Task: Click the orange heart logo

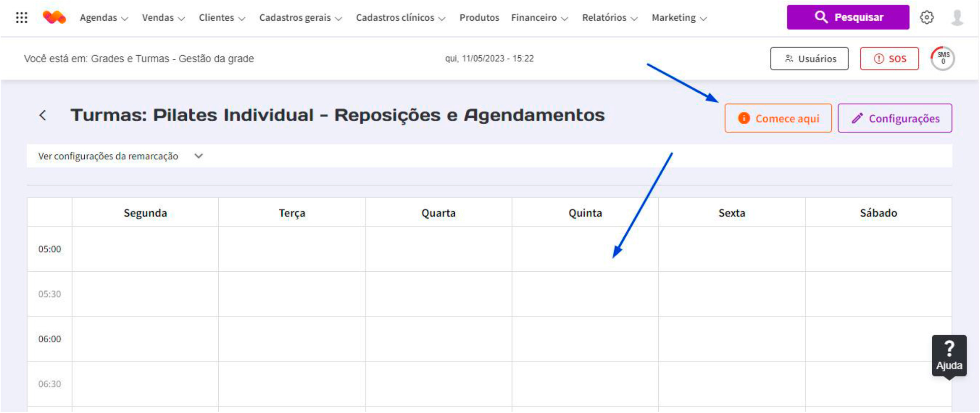Action: pyautogui.click(x=54, y=17)
